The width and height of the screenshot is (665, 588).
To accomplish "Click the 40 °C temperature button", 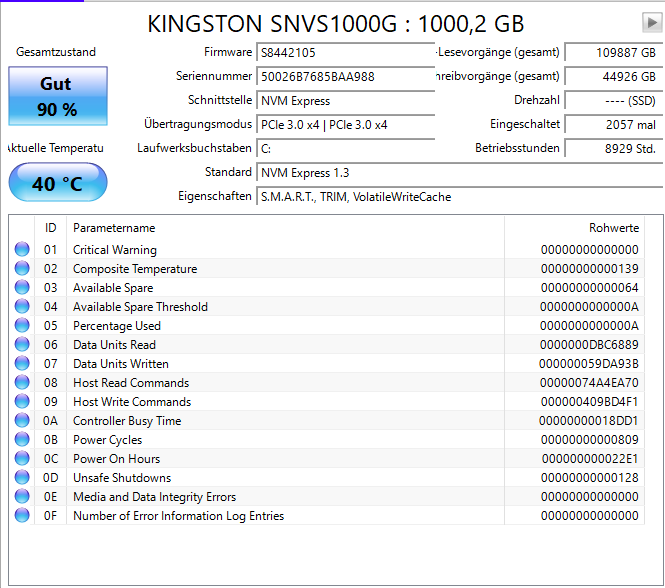I will point(58,182).
